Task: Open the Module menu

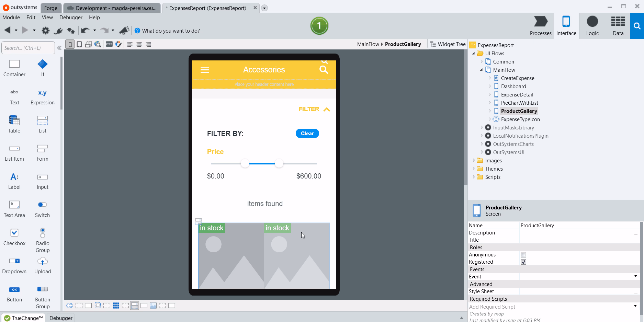Action: tap(11, 18)
